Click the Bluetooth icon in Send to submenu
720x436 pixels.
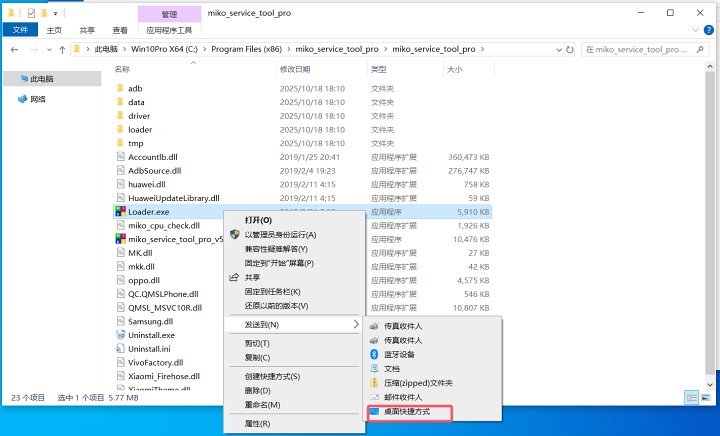coord(374,354)
